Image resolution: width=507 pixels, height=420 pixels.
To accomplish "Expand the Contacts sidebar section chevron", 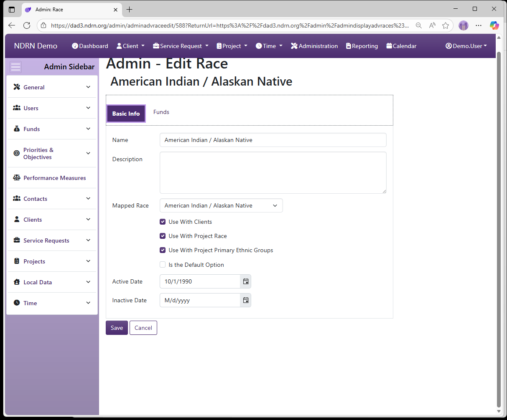I will [x=88, y=198].
